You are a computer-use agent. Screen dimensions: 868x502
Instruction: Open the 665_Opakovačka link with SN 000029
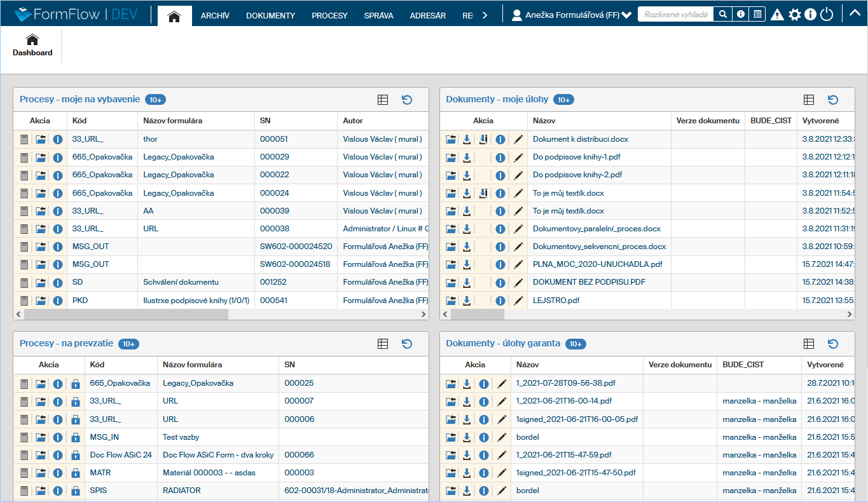tap(102, 157)
